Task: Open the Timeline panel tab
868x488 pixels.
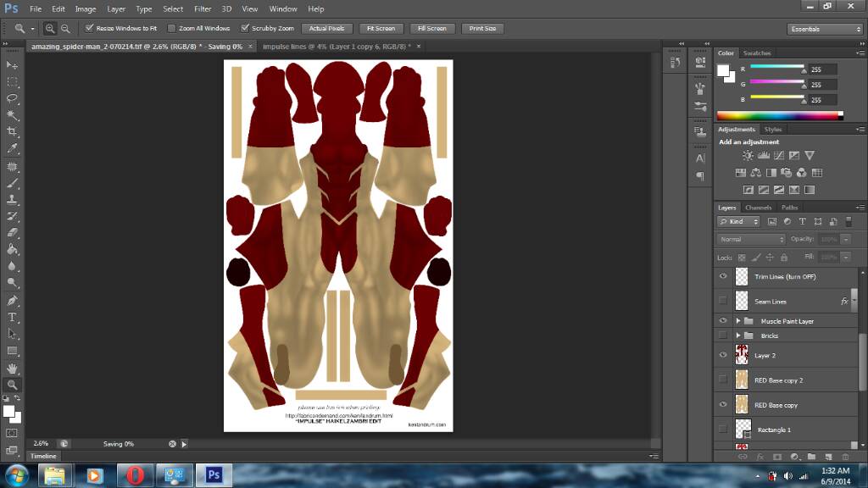Action: tap(43, 456)
